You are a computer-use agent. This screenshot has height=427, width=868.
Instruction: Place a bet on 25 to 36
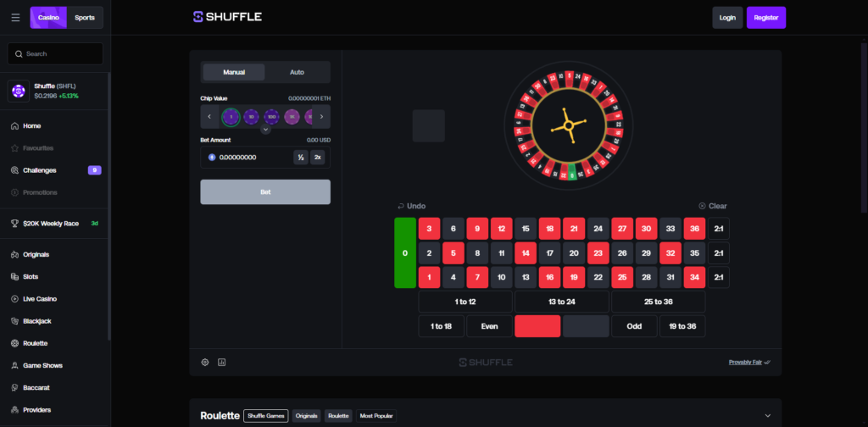[x=658, y=302]
